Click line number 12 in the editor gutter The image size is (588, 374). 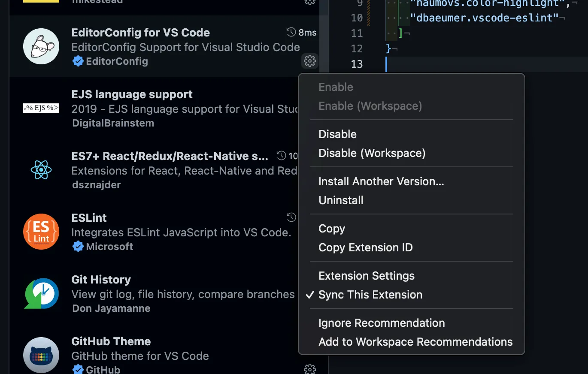tap(357, 48)
